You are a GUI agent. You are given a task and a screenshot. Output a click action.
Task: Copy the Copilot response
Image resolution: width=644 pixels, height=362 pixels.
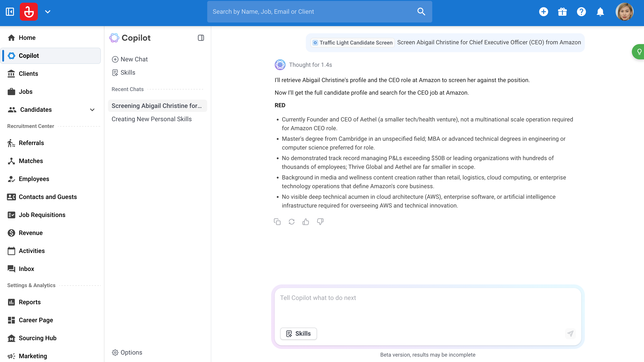[x=277, y=222]
